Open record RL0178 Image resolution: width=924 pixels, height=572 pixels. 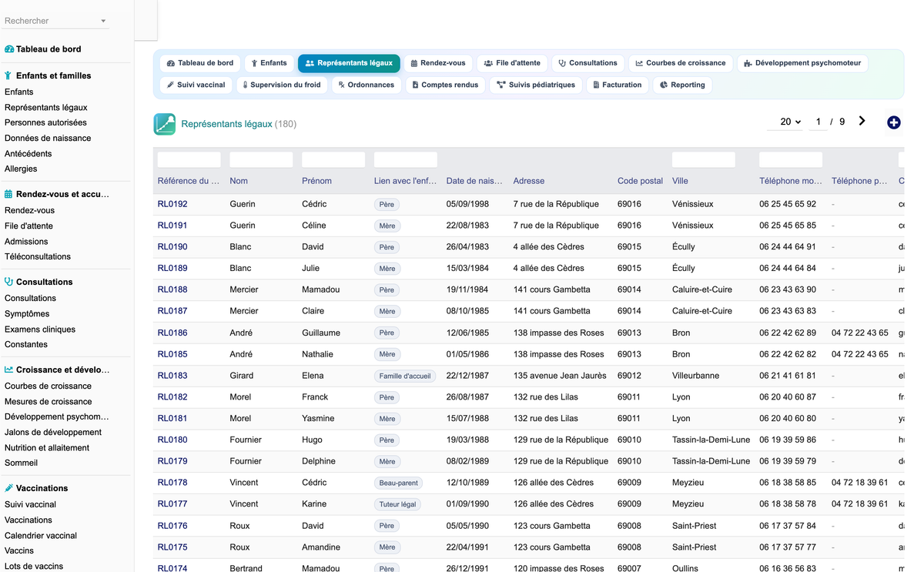tap(172, 483)
